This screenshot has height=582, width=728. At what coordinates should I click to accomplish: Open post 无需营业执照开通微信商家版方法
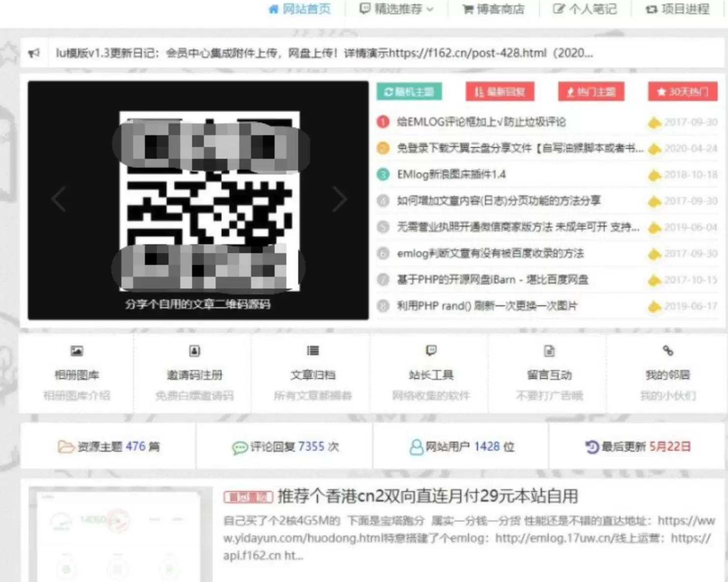point(518,227)
